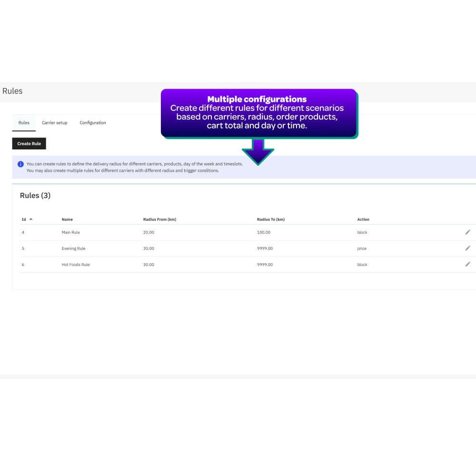Image resolution: width=476 pixels, height=476 pixels.
Task: Select the Rules tab
Action: (x=23, y=122)
